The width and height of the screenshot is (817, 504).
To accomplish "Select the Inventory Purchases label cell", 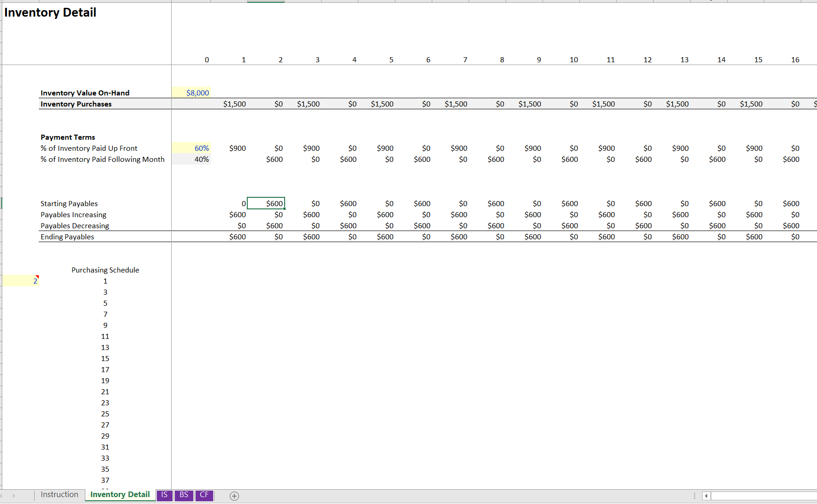I will (x=75, y=104).
